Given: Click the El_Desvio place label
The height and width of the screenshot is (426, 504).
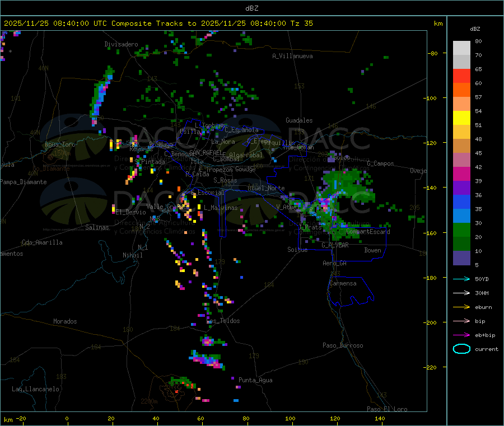Looking at the screenshot, I should coord(131,212).
